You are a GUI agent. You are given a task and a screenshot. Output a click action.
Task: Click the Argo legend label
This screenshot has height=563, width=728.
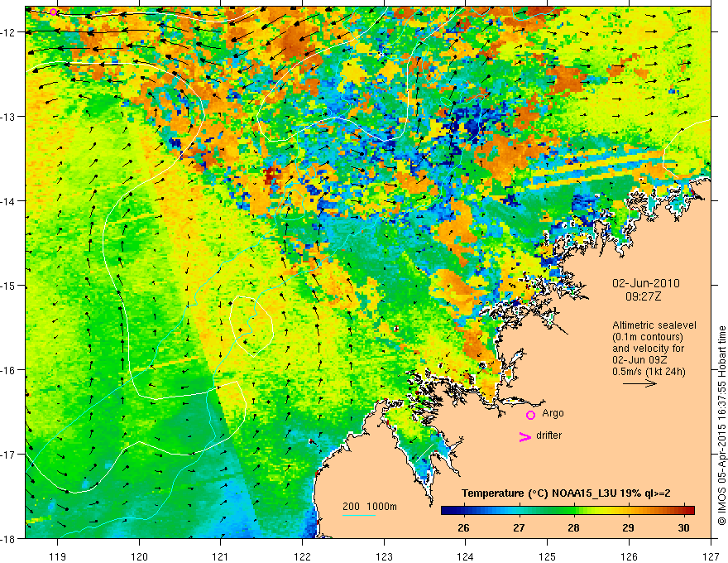pos(553,413)
